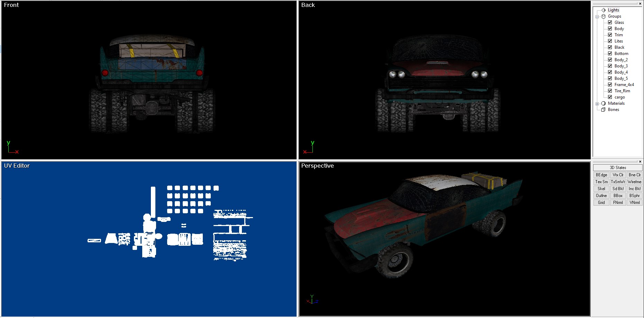Enable the Grid display state
Screen dimensions: 644x318
(601, 203)
